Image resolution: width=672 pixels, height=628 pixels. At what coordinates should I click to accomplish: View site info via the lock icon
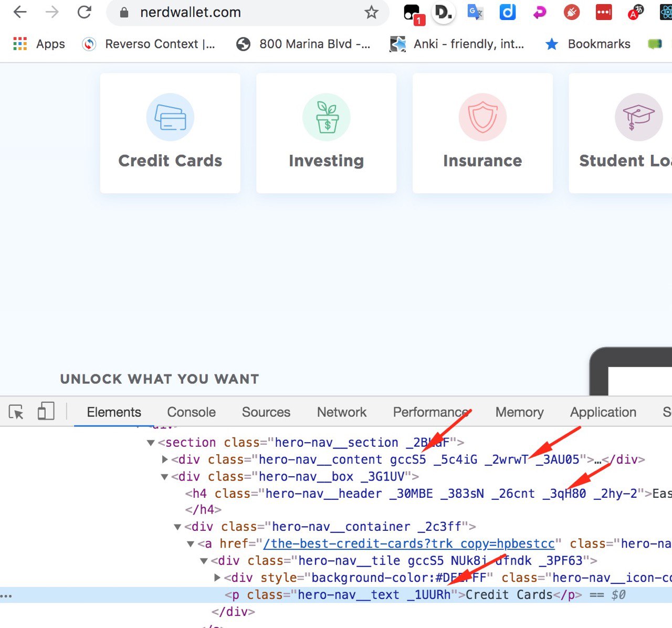pos(124,13)
